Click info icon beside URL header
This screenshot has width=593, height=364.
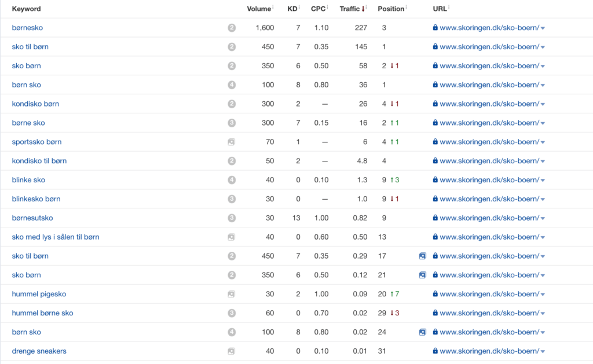pos(449,8)
